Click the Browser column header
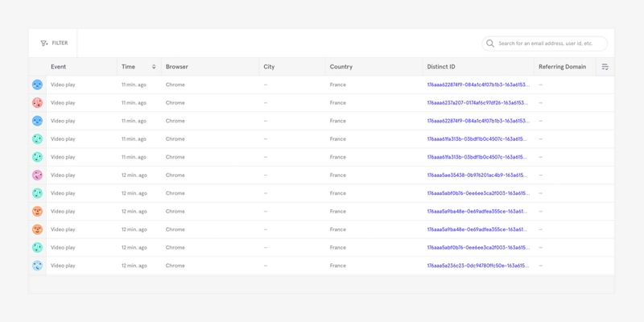644x322 pixels. point(177,67)
